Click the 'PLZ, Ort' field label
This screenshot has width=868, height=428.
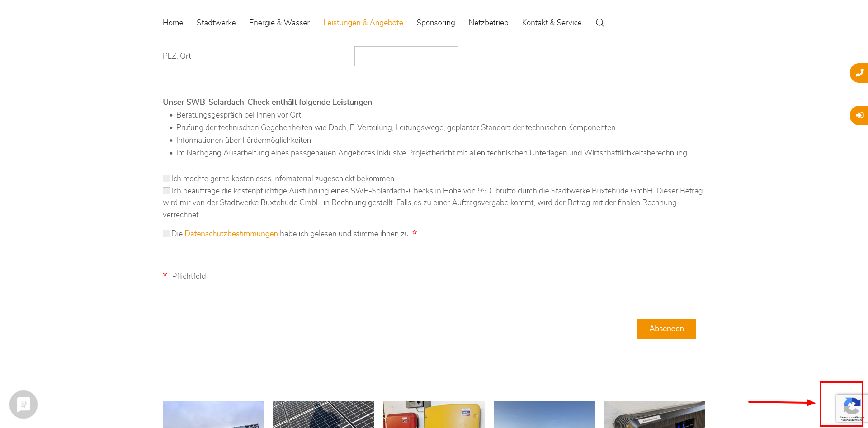click(177, 56)
